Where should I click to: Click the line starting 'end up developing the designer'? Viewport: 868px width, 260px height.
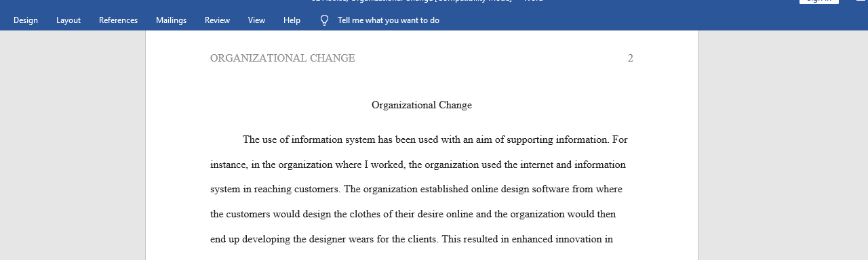(412, 239)
